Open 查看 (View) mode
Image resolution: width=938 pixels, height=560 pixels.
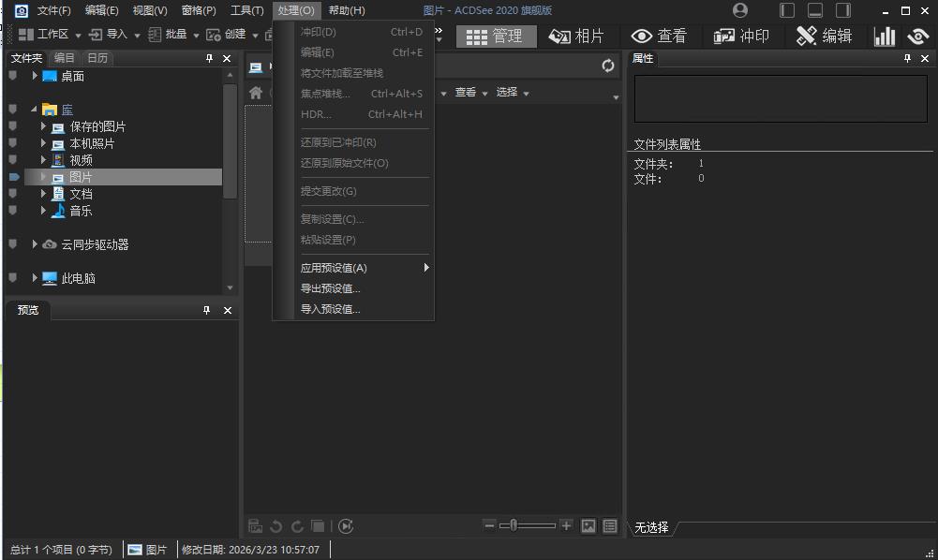659,36
